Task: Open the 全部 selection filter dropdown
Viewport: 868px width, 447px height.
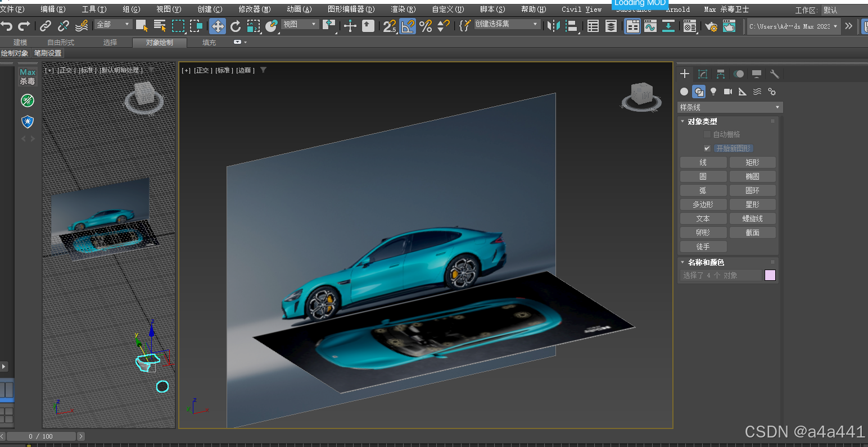Action: [x=113, y=25]
